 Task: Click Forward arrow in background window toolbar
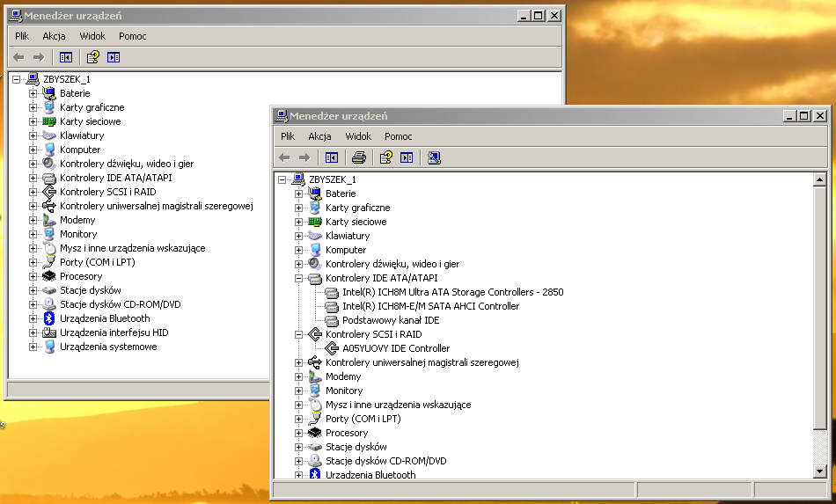[x=39, y=57]
